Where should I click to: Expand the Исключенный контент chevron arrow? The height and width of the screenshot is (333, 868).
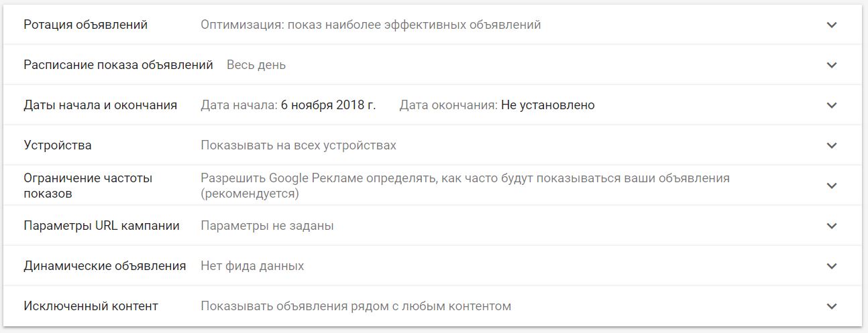click(832, 306)
